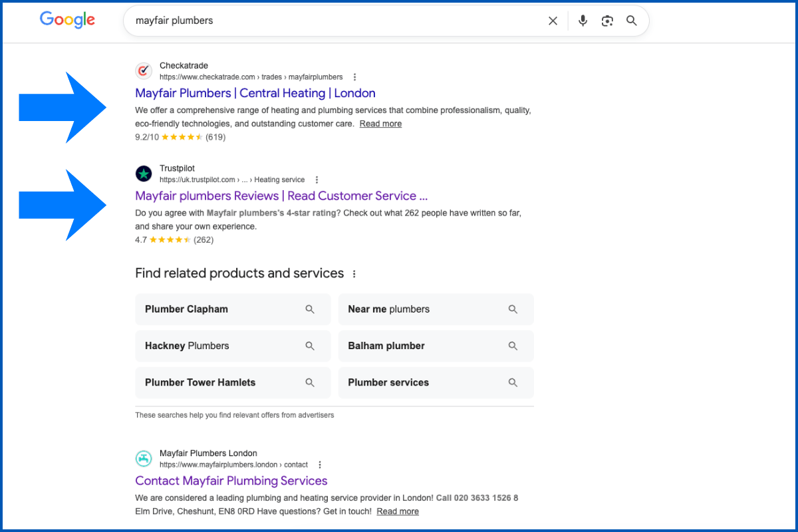Click the Trustpilot star favicon
The image size is (798, 532).
point(144,174)
